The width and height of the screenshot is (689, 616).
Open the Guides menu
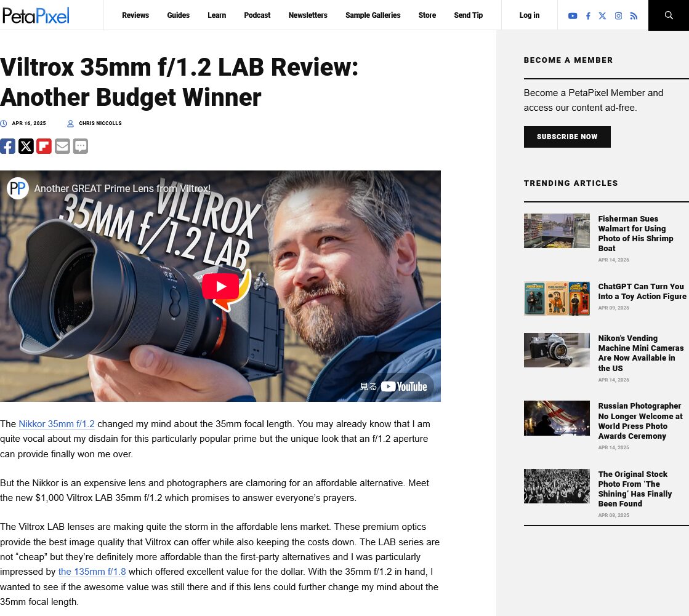pyautogui.click(x=179, y=15)
